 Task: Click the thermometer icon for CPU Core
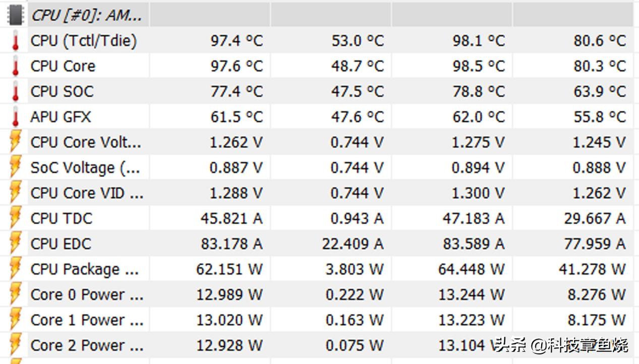16,66
